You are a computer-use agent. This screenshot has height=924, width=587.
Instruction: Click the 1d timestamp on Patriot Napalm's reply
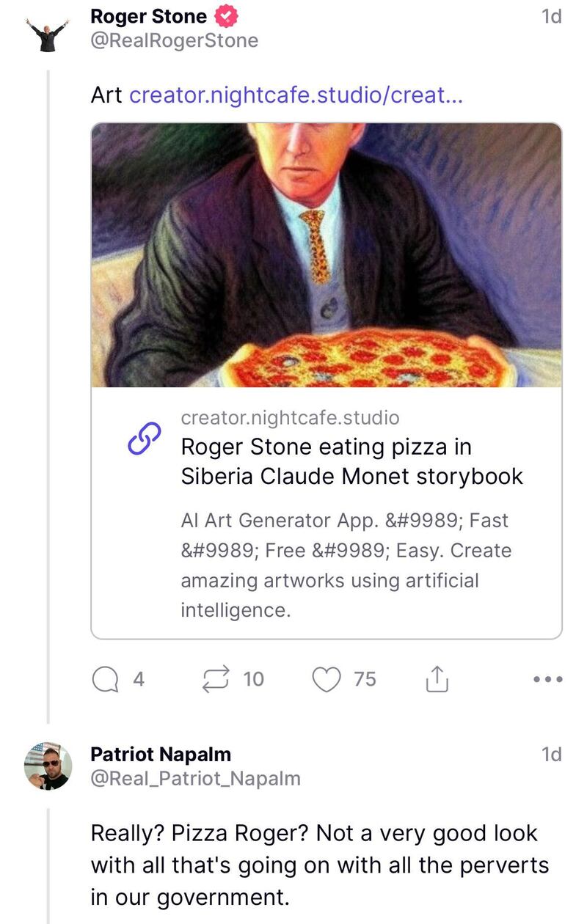(x=550, y=754)
